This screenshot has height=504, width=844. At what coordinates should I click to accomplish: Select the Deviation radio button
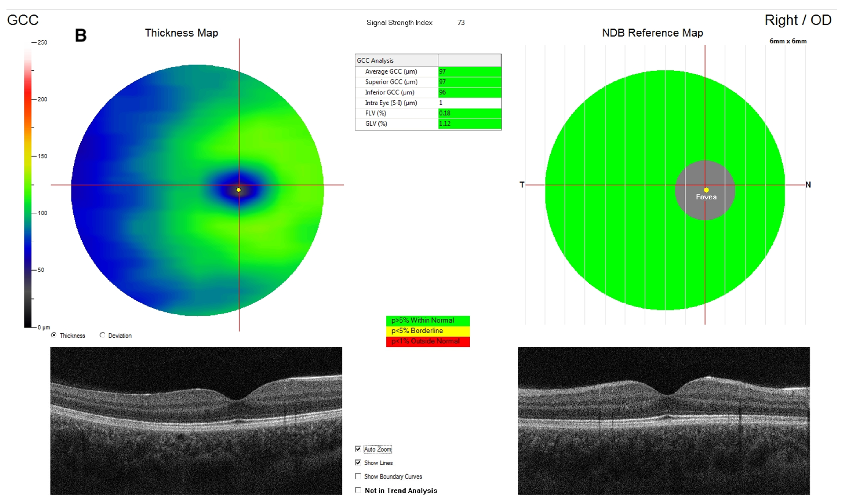tap(102, 335)
